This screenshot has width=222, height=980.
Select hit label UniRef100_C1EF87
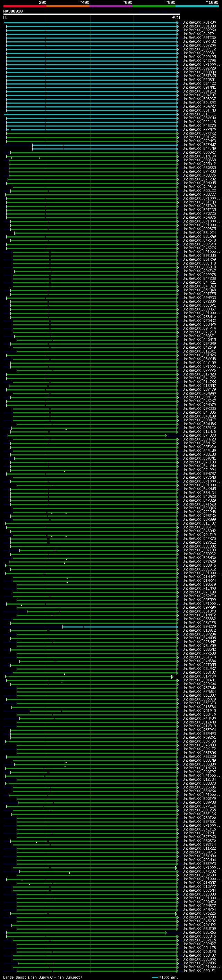(x=199, y=524)
